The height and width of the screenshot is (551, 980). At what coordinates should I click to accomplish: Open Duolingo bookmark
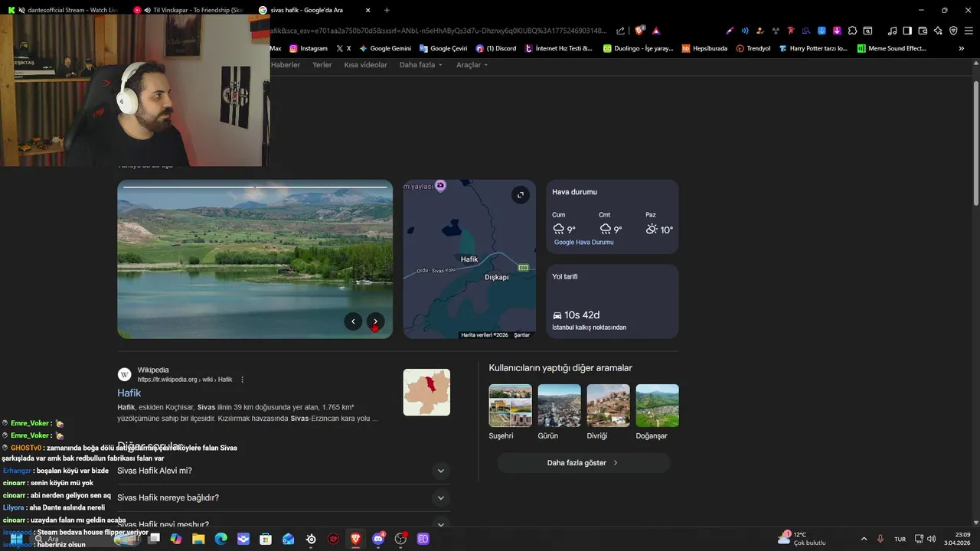click(x=638, y=48)
